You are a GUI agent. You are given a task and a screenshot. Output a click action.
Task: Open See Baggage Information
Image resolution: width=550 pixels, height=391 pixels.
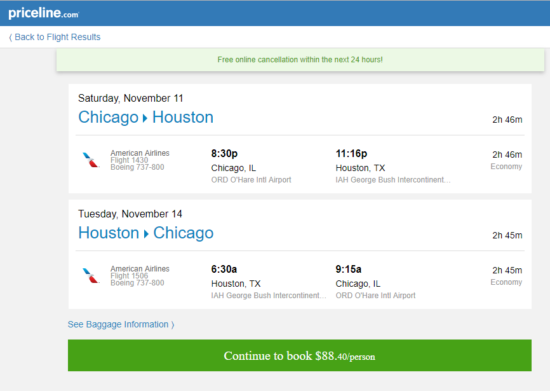coord(121,324)
